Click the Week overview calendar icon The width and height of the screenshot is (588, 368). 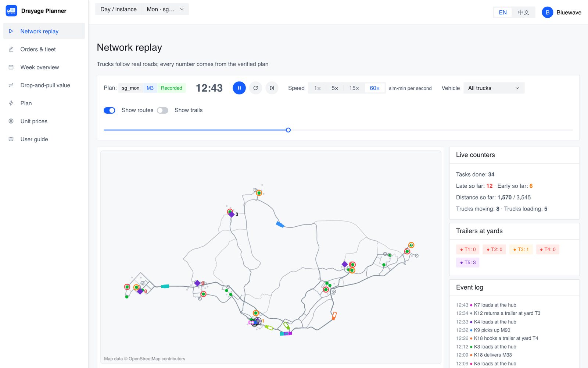11,67
